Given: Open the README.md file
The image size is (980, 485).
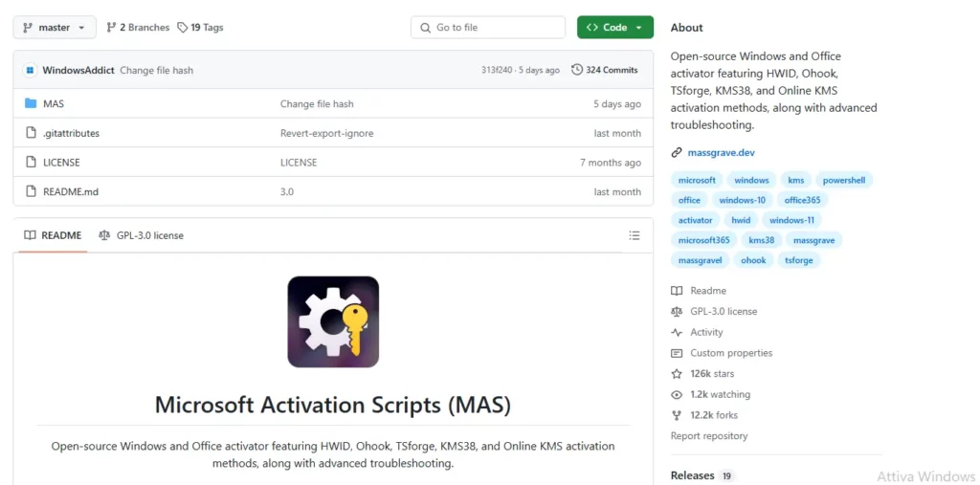Looking at the screenshot, I should click(x=71, y=192).
